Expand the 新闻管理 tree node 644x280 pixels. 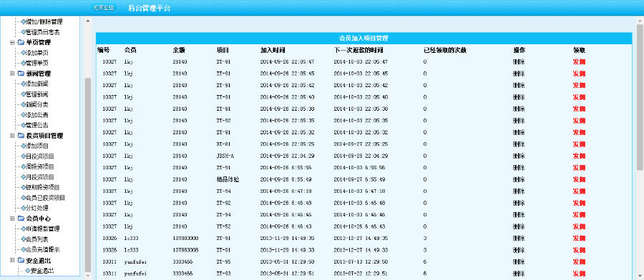(x=12, y=74)
